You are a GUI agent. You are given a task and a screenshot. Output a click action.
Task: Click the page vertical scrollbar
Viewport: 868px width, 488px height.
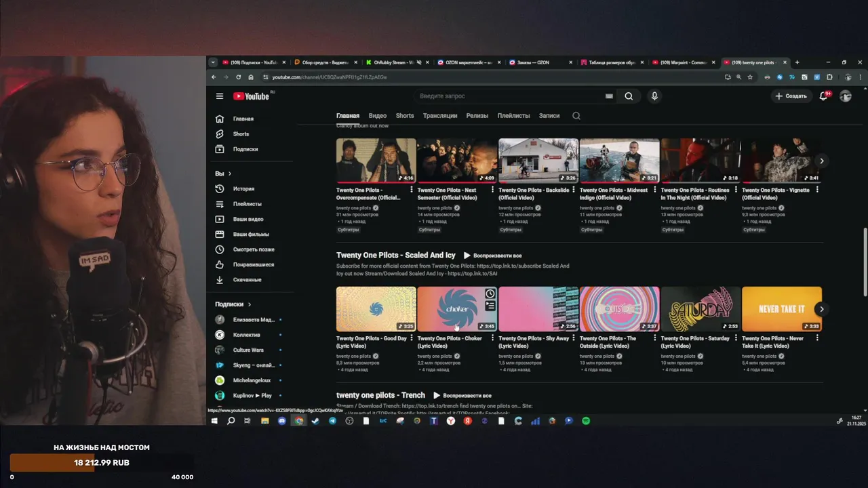click(x=865, y=261)
